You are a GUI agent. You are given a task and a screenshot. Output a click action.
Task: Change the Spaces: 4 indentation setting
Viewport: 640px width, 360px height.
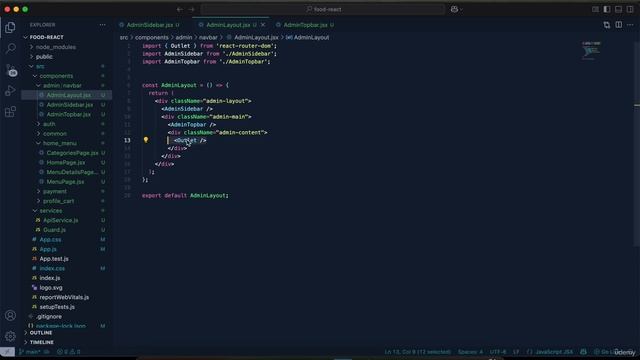pyautogui.click(x=470, y=352)
